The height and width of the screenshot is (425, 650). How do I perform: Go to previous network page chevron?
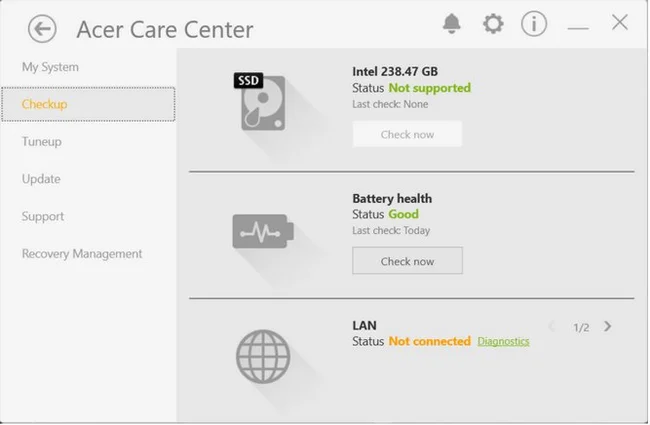click(x=552, y=326)
